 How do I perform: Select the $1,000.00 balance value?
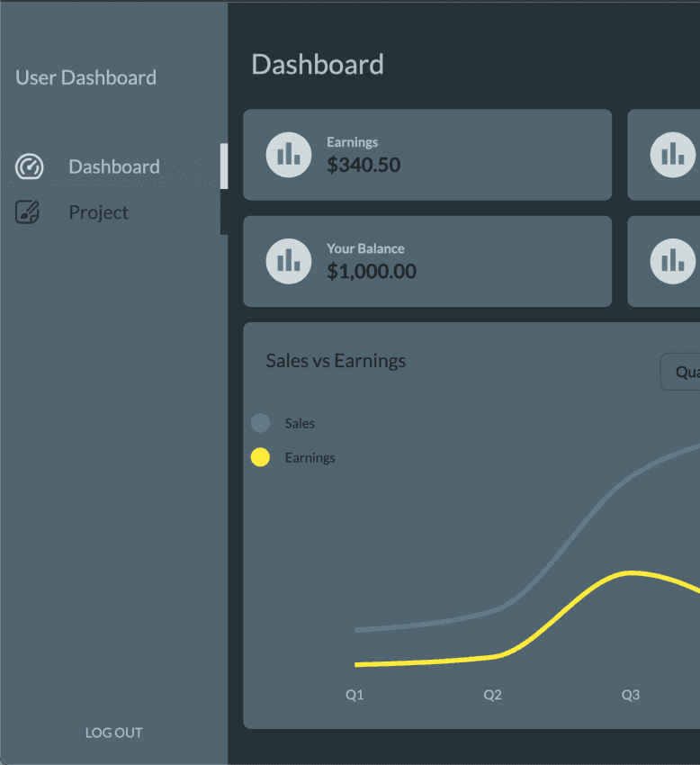pos(372,271)
